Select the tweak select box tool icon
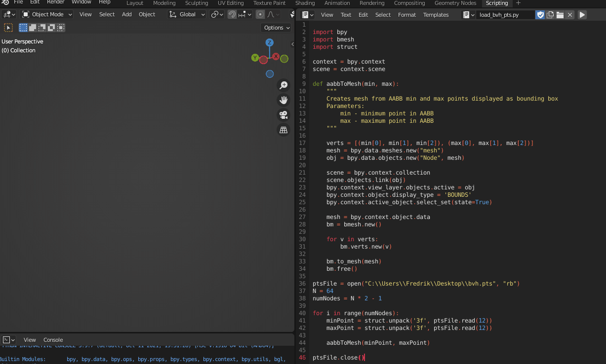 [8, 28]
